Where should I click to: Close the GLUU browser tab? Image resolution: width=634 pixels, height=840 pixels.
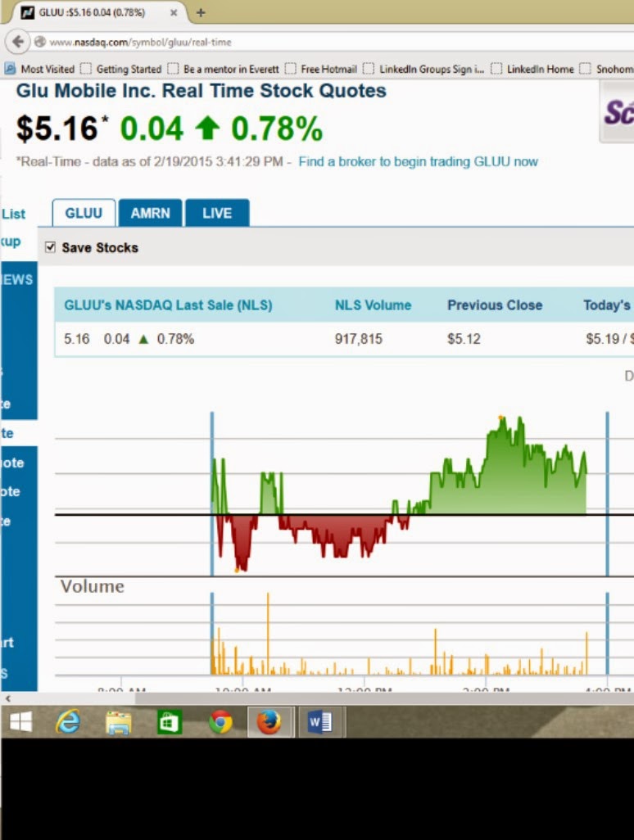click(174, 13)
